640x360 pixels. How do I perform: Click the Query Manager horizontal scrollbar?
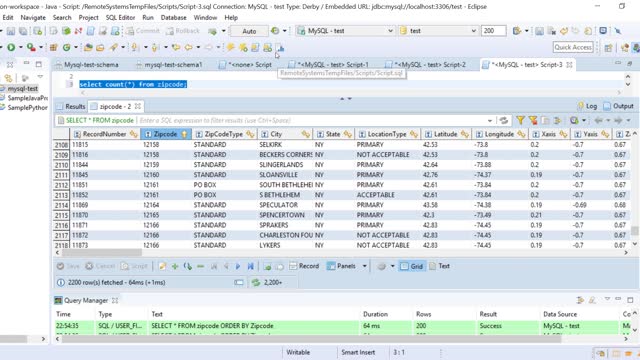311,339
